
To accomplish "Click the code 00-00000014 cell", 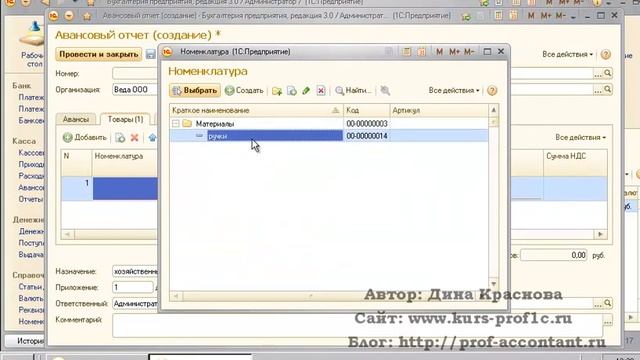I will tap(367, 136).
